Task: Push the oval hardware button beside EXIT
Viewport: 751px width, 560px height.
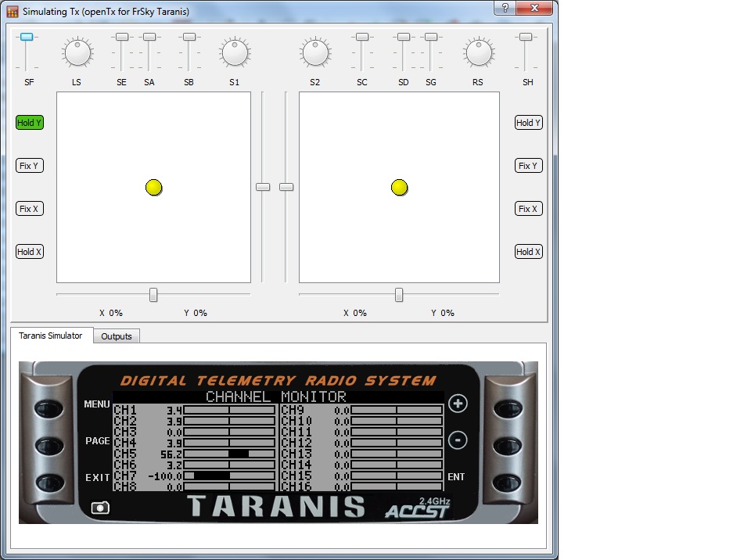Action: [x=49, y=483]
